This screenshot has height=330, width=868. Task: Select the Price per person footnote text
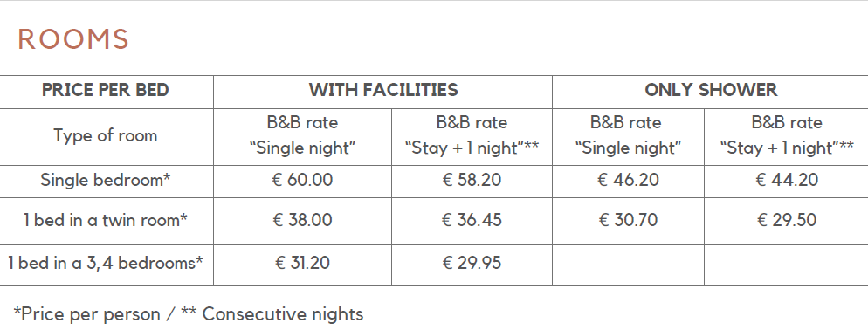click(x=87, y=314)
